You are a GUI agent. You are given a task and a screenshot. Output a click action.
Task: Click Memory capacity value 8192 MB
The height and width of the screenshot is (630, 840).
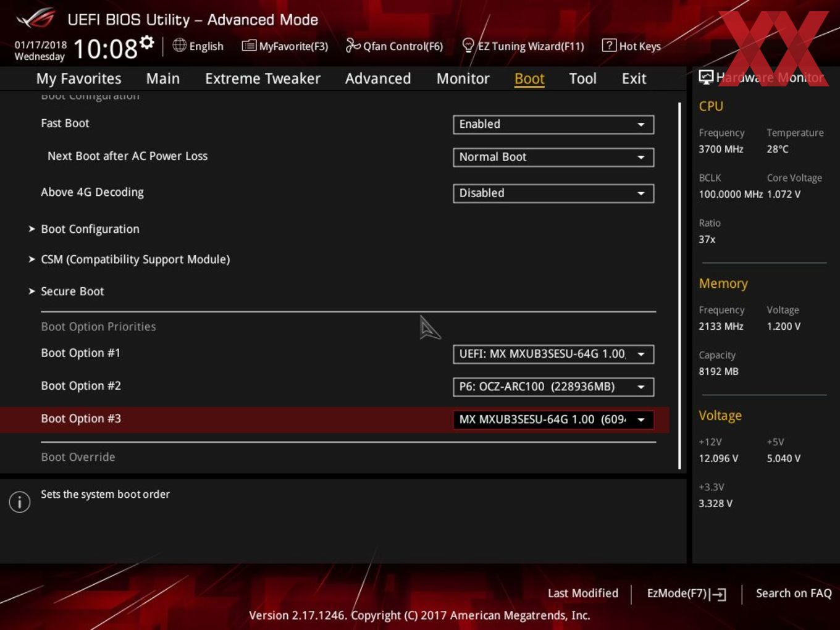(718, 371)
